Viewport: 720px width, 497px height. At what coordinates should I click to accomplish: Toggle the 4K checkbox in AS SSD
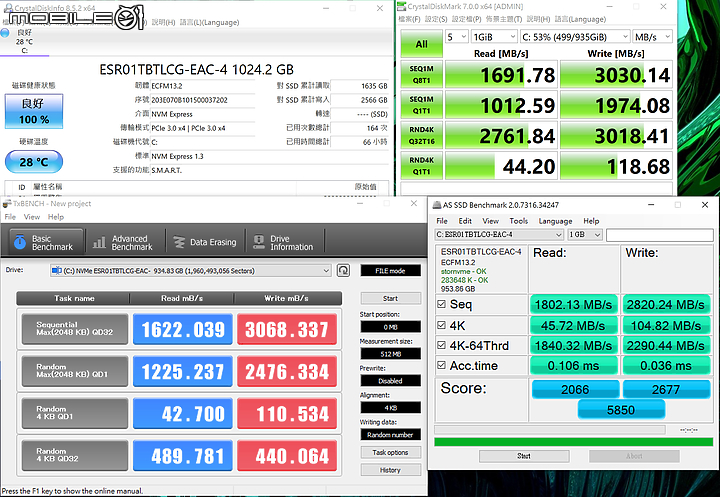pos(441,325)
